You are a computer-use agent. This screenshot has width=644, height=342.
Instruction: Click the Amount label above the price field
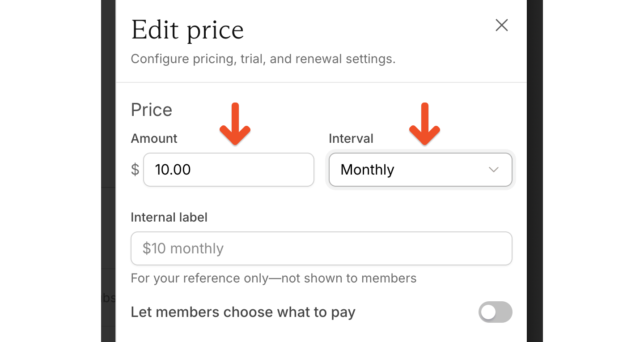coord(154,138)
